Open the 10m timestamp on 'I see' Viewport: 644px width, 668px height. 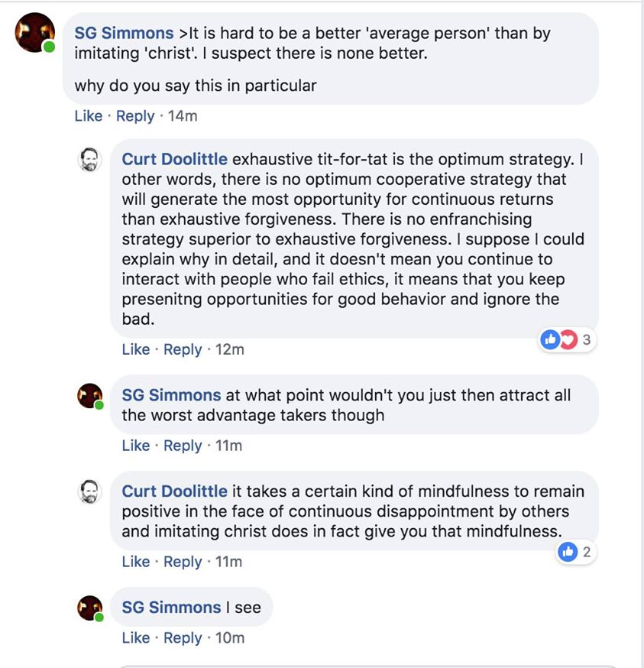point(230,637)
